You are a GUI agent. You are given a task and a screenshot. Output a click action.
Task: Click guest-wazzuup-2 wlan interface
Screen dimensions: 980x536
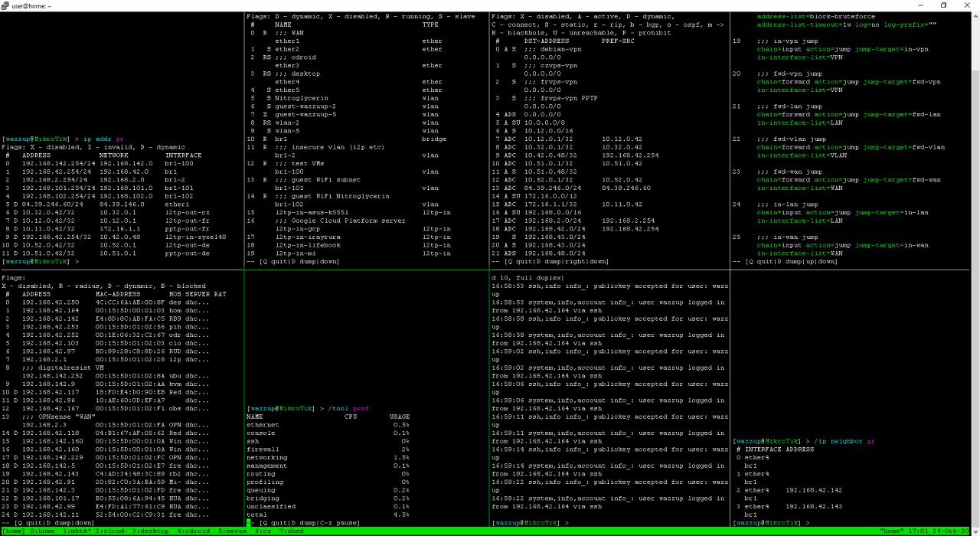point(305,106)
